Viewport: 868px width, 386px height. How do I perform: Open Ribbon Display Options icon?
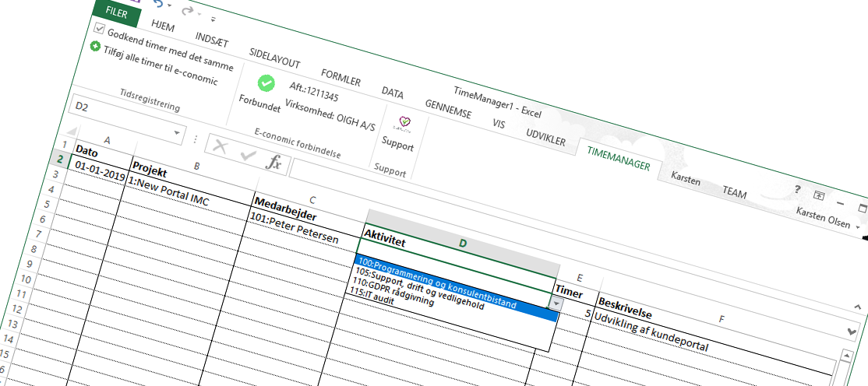[819, 196]
